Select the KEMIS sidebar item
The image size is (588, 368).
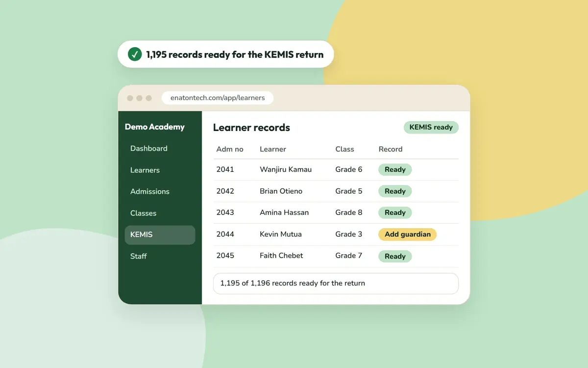(160, 235)
